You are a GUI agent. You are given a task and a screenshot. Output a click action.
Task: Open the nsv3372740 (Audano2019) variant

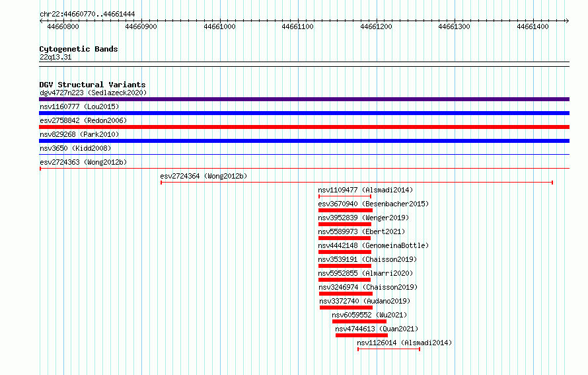[346, 308]
